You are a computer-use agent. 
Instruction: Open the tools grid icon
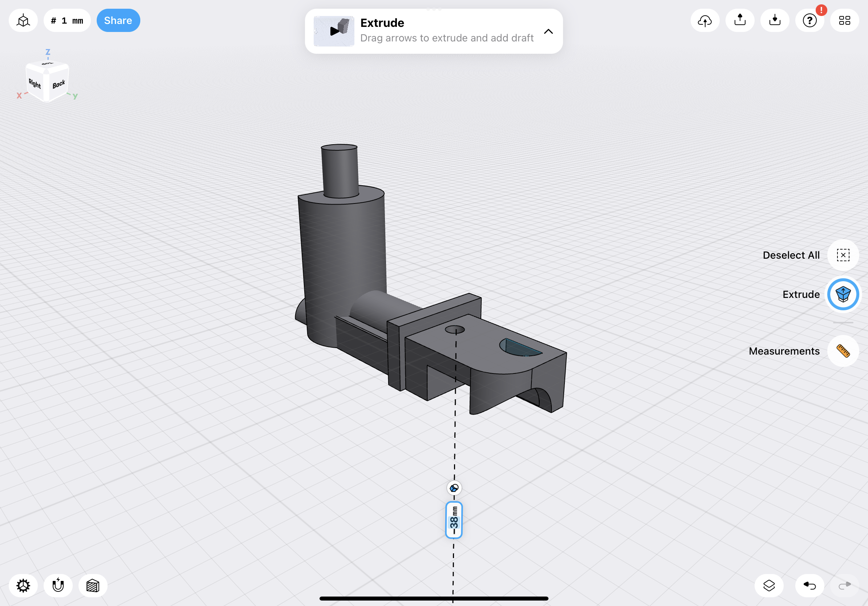845,20
